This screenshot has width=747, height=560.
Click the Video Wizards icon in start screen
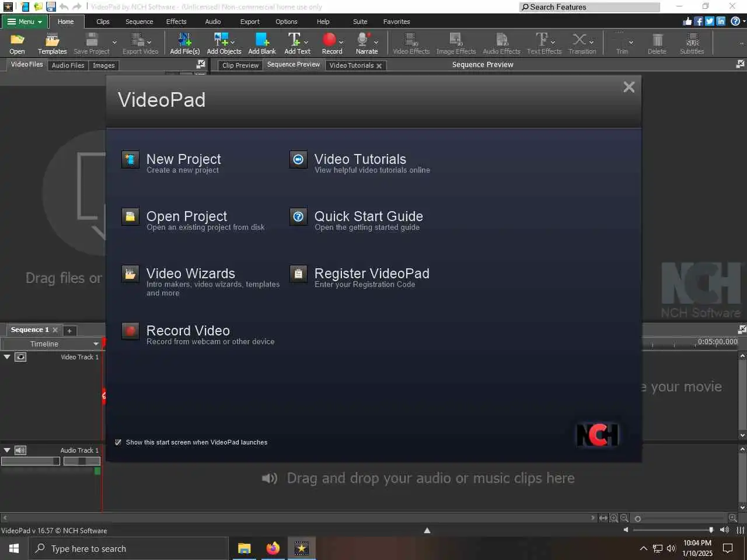(130, 274)
